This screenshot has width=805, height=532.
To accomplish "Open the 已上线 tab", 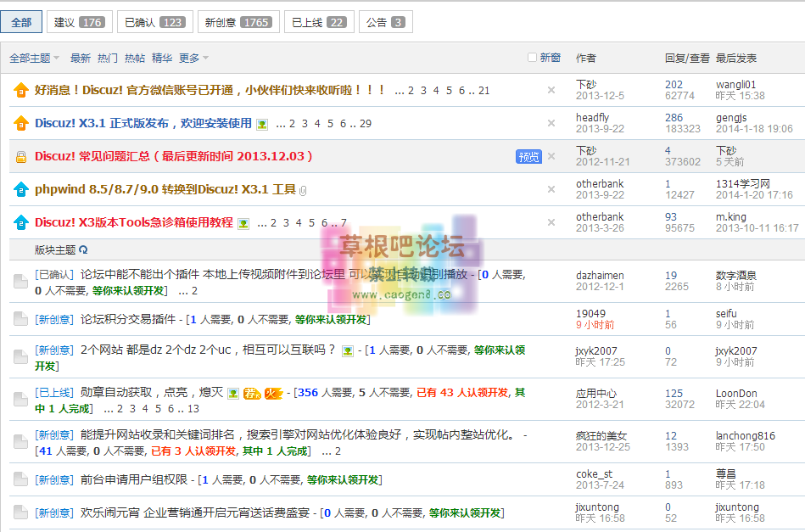I will tap(317, 22).
